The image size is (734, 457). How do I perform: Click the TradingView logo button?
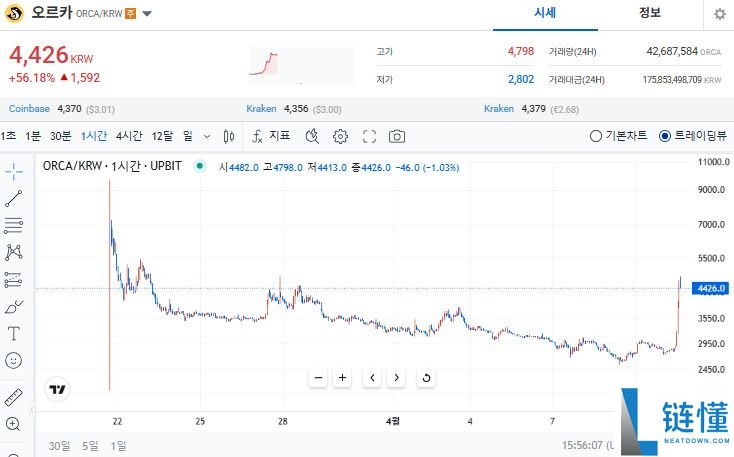[58, 389]
